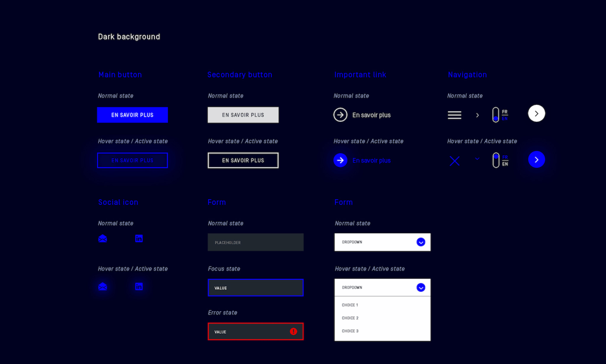The width and height of the screenshot is (606, 364).
Task: Click the filled blue circle arrow icon
Action: click(x=340, y=160)
